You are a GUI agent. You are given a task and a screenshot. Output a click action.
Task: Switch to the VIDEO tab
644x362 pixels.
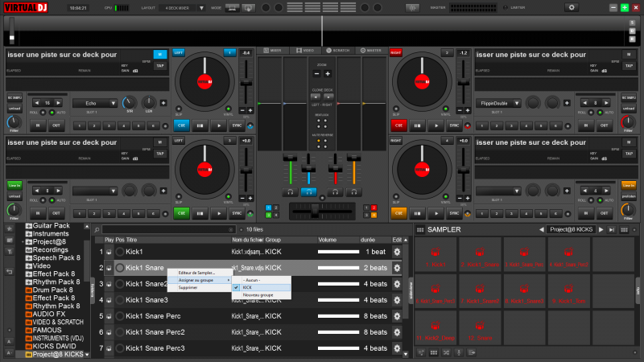coord(305,51)
